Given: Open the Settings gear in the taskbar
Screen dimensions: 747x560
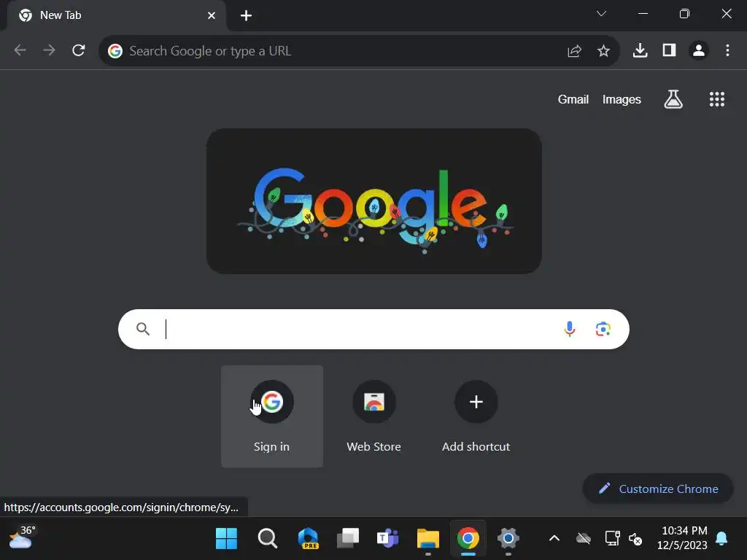Looking at the screenshot, I should click(508, 539).
